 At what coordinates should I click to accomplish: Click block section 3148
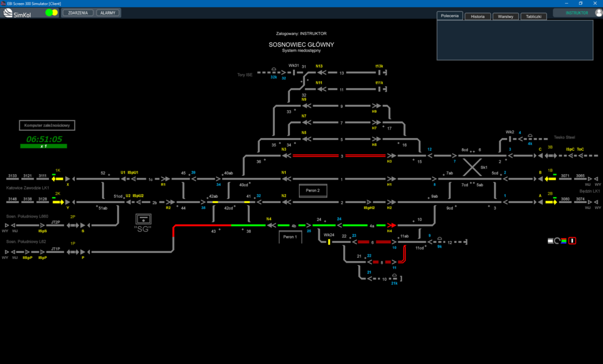(x=13, y=202)
